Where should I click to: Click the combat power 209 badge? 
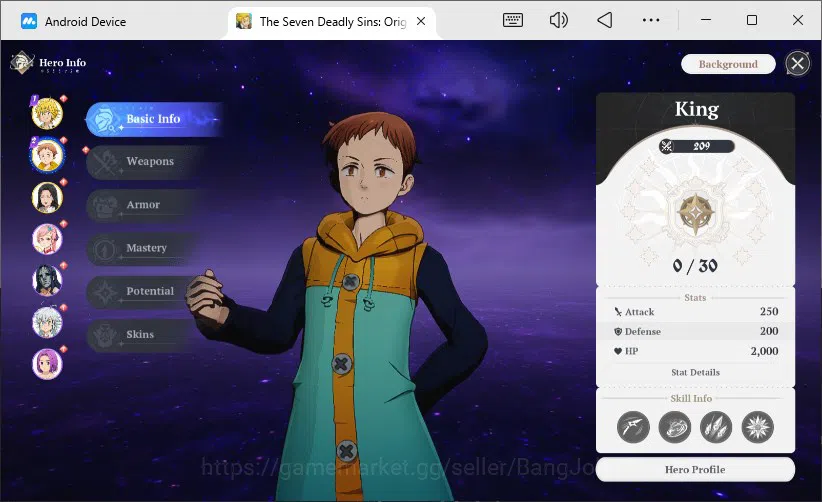click(x=697, y=146)
